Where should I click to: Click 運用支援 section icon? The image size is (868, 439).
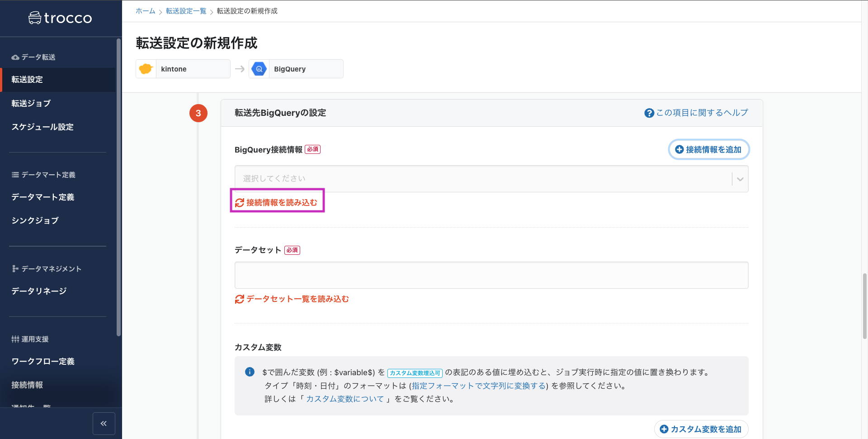coord(15,339)
